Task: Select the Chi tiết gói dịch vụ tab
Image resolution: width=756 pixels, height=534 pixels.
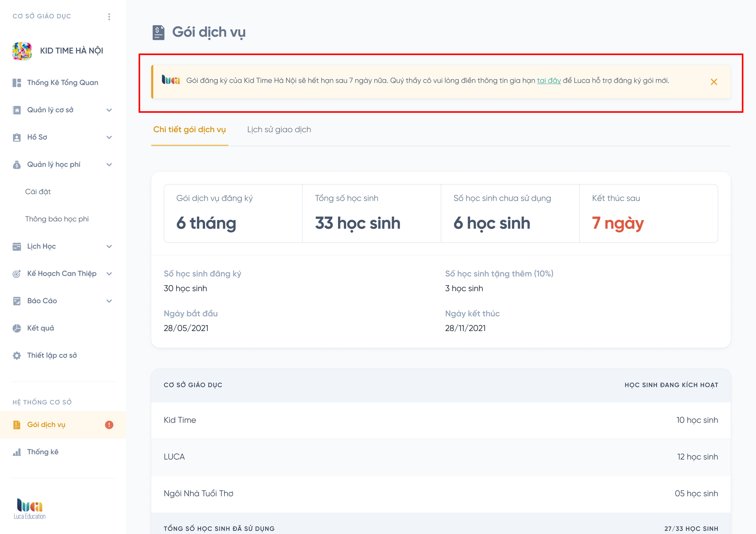Action: coord(189,130)
